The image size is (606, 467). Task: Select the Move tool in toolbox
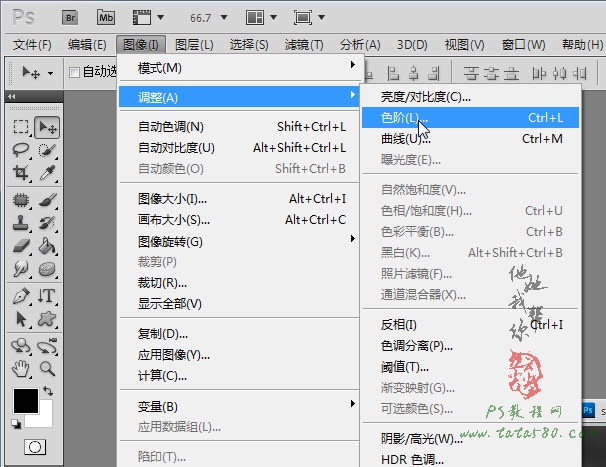pos(47,127)
